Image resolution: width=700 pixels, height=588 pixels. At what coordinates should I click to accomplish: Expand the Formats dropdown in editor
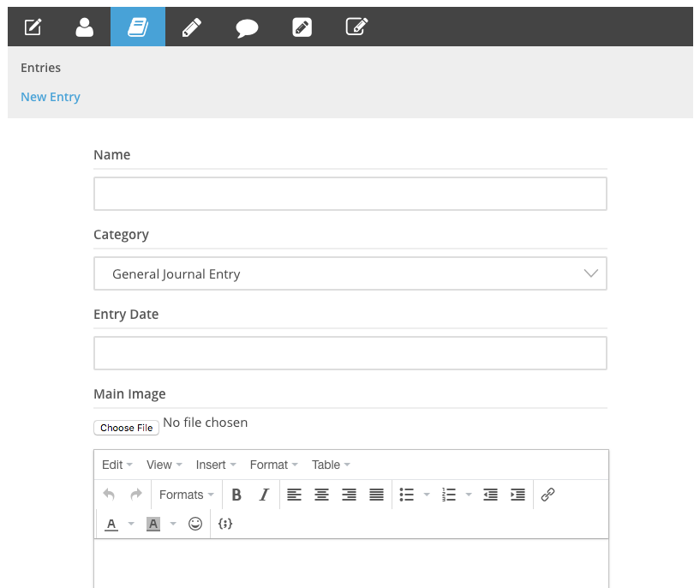(x=186, y=495)
